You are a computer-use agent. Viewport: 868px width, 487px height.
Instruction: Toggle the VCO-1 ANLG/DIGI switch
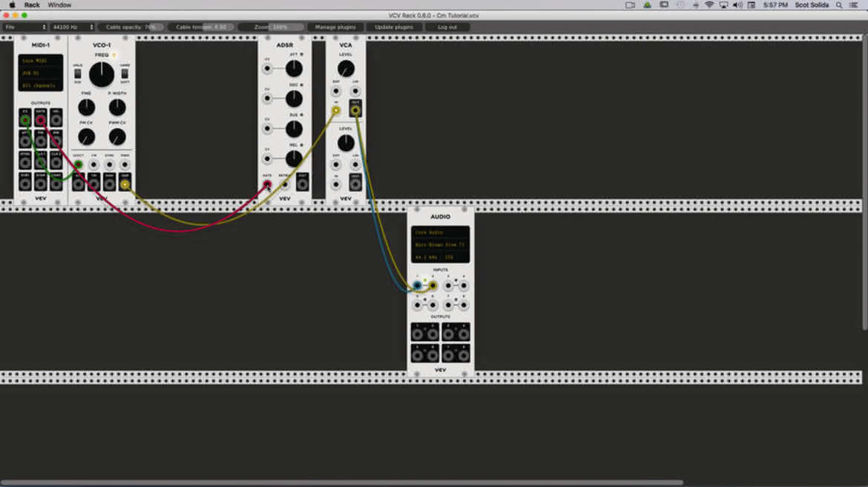77,73
